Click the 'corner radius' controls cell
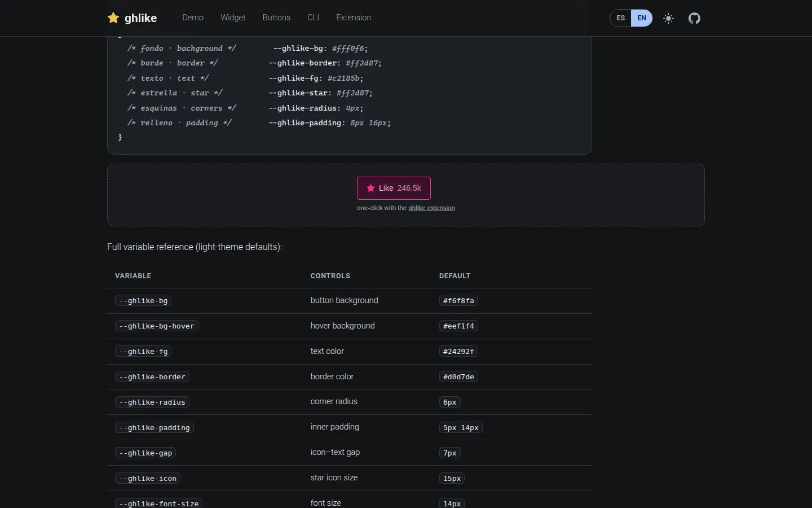Viewport: 812px width, 508px height. (334, 401)
